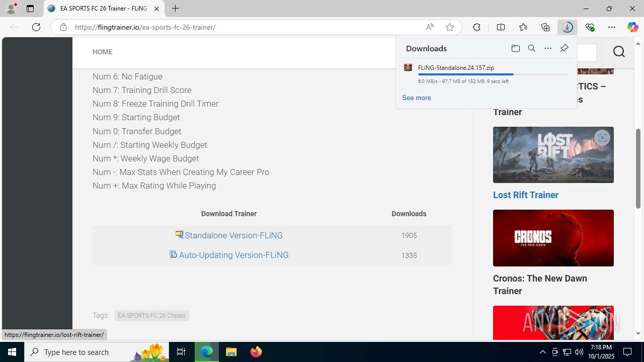The image size is (644, 362).
Task: Download Standalone Version-FLiNG
Action: tap(233, 235)
